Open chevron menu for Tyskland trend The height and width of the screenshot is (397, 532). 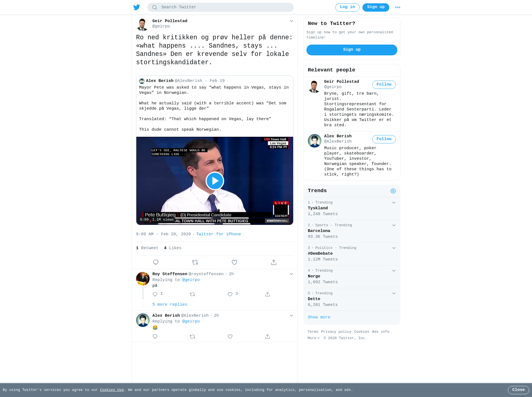point(394,203)
